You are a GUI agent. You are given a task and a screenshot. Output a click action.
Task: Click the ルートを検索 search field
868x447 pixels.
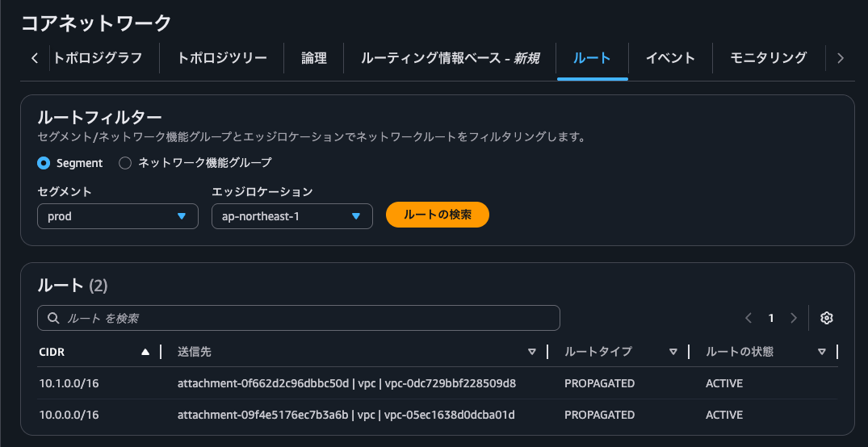point(299,318)
